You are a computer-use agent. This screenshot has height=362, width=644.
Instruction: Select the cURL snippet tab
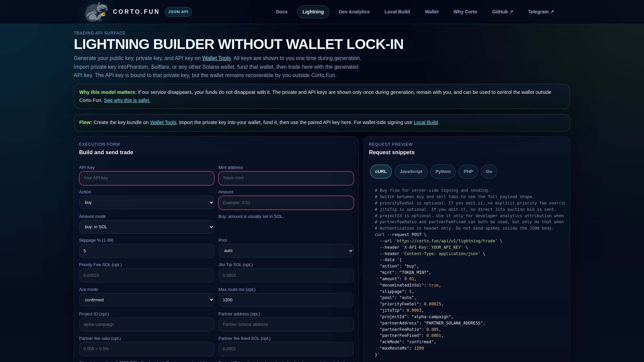[x=381, y=172]
